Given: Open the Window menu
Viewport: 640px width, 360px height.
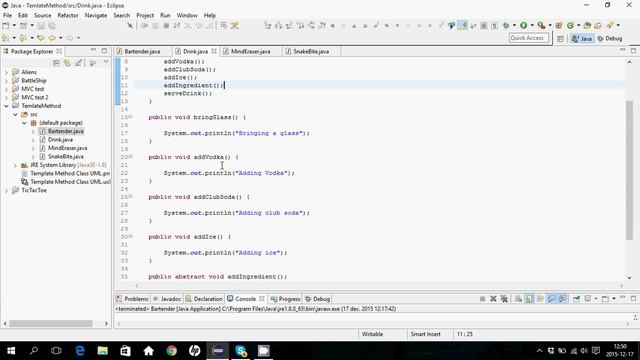Looking at the screenshot, I should click(x=187, y=16).
